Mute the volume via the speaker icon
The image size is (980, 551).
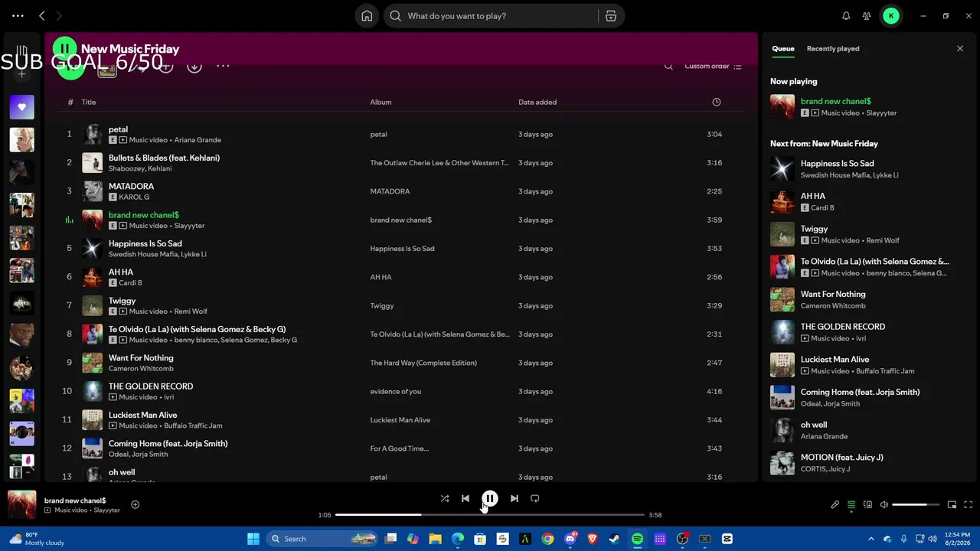(x=884, y=505)
